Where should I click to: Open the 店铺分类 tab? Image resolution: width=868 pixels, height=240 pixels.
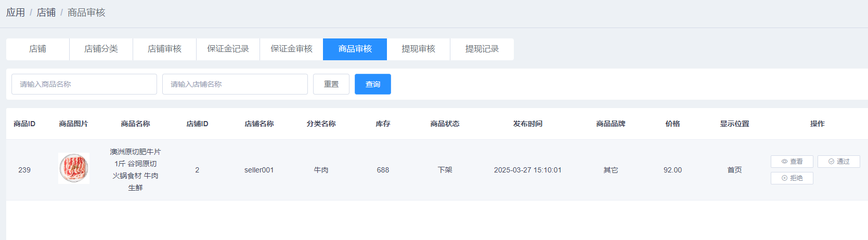(101, 49)
